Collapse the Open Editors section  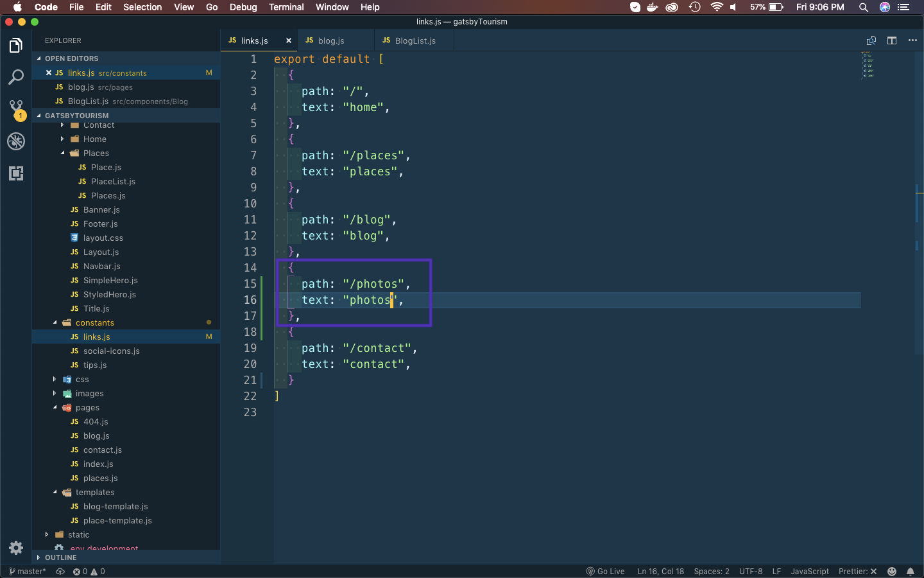(126, 58)
